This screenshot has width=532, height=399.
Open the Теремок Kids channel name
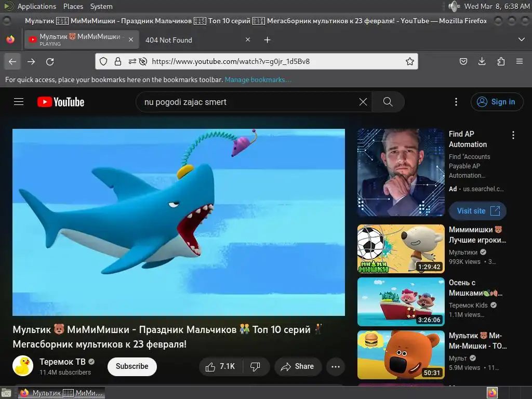[468, 305]
